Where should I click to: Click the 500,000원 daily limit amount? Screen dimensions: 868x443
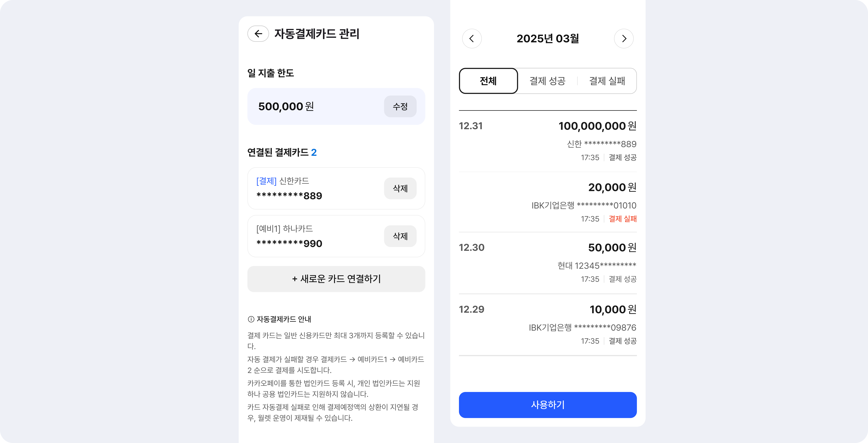coord(286,107)
